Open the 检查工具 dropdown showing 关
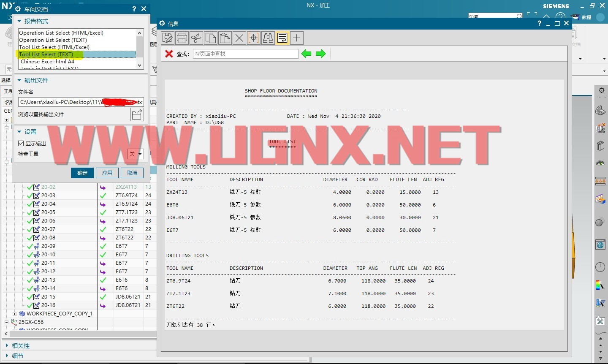Viewport: 608px width, 364px height. point(136,154)
